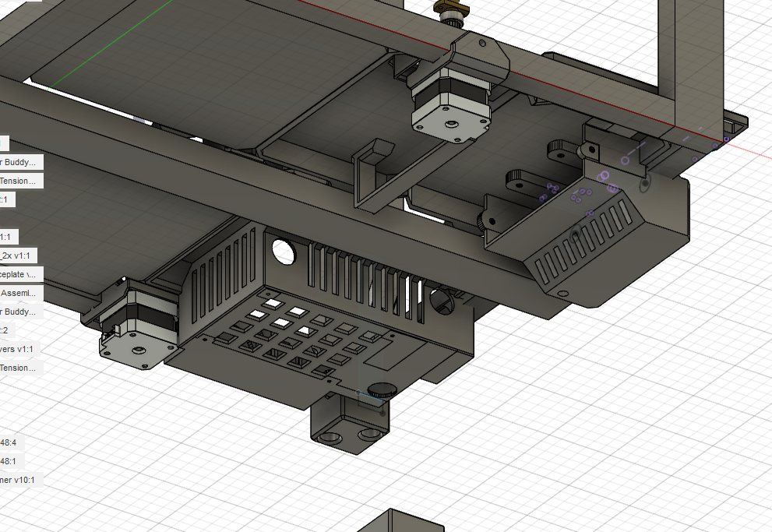Click the "48:4" component label
The height and width of the screenshot is (532, 772).
pyautogui.click(x=12, y=442)
